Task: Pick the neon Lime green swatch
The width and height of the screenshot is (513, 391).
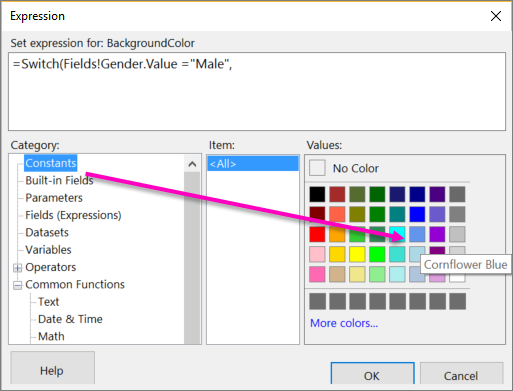Action: [377, 254]
